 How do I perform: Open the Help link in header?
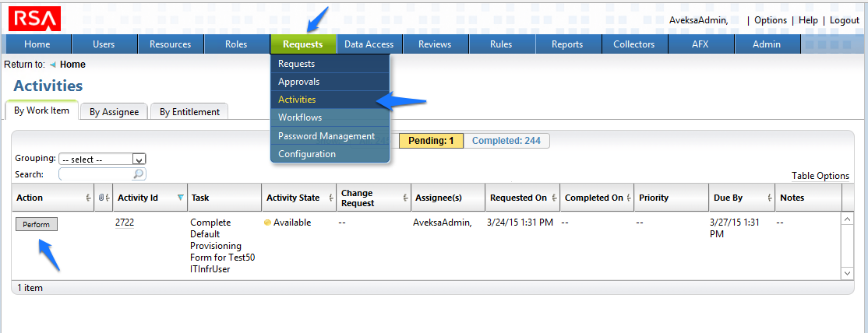(x=808, y=20)
